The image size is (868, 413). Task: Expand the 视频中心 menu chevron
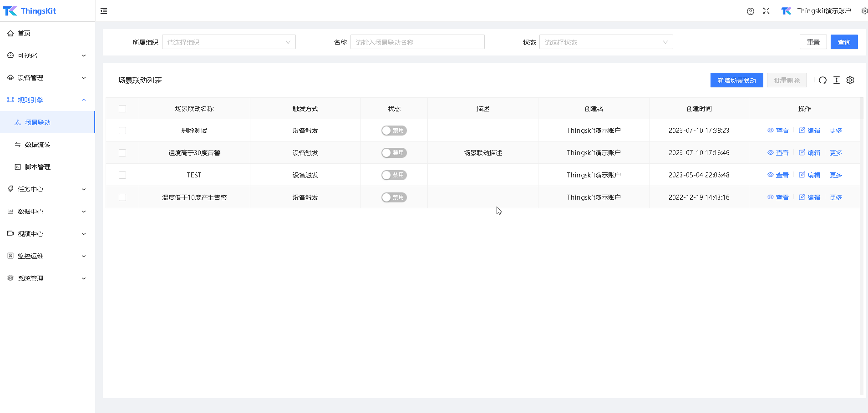pyautogui.click(x=84, y=234)
